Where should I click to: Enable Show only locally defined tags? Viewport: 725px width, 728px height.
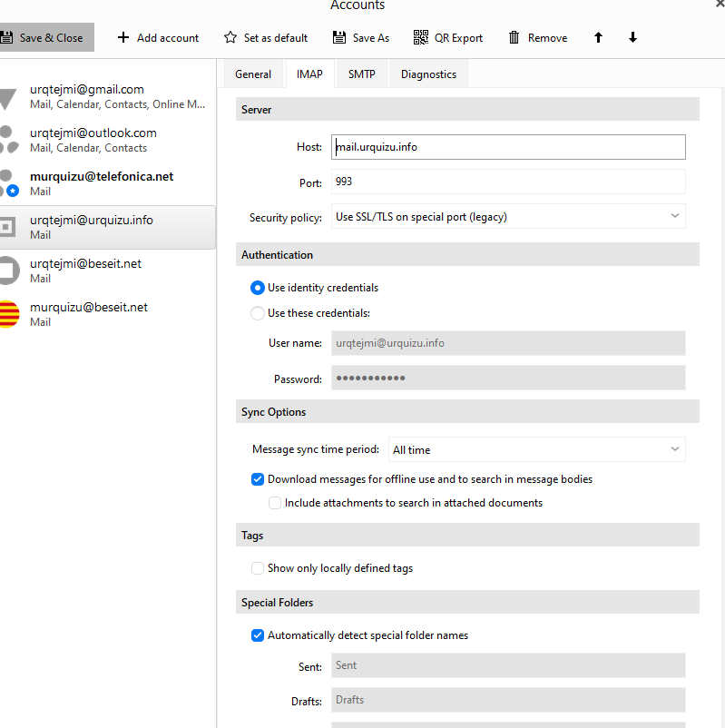[258, 568]
